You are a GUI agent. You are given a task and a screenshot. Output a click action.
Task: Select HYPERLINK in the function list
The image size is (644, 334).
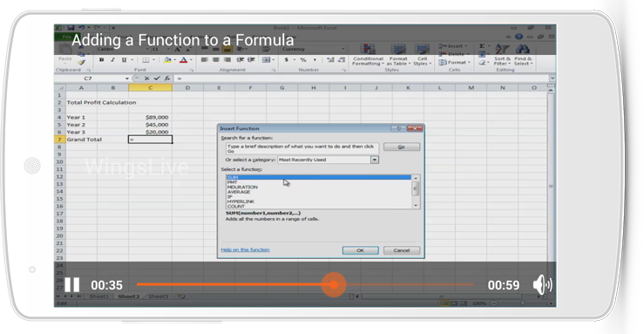pyautogui.click(x=241, y=201)
